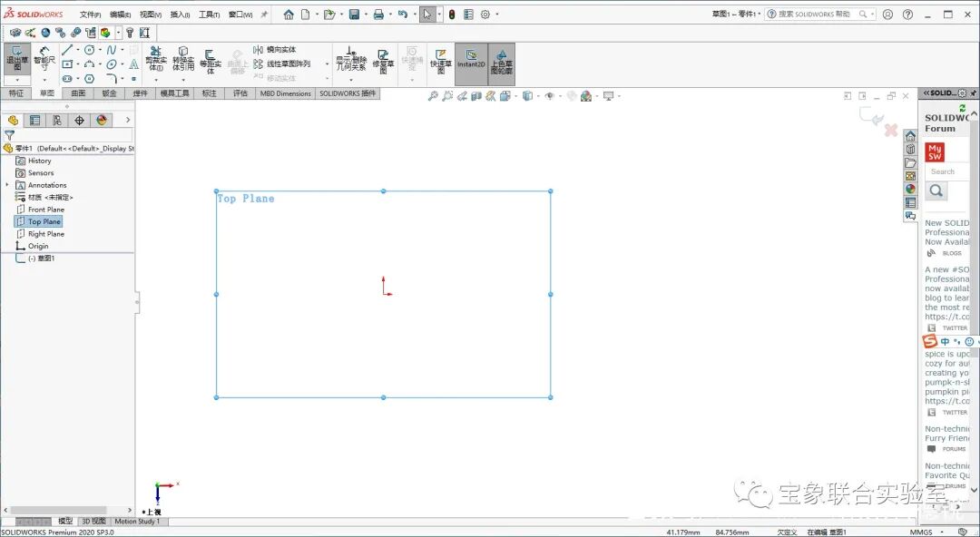This screenshot has width=980, height=537.
Task: Click the 搜索 SOLIDWORKS 帮助 search box
Action: point(821,14)
